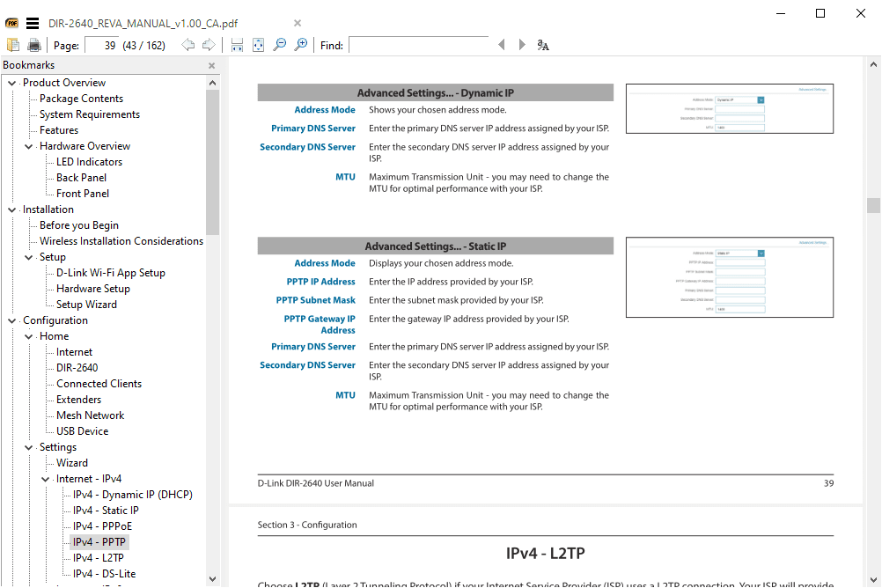The image size is (882, 588).
Task: Click Dynamic IP settings screenshot thumbnail
Action: pos(729,108)
